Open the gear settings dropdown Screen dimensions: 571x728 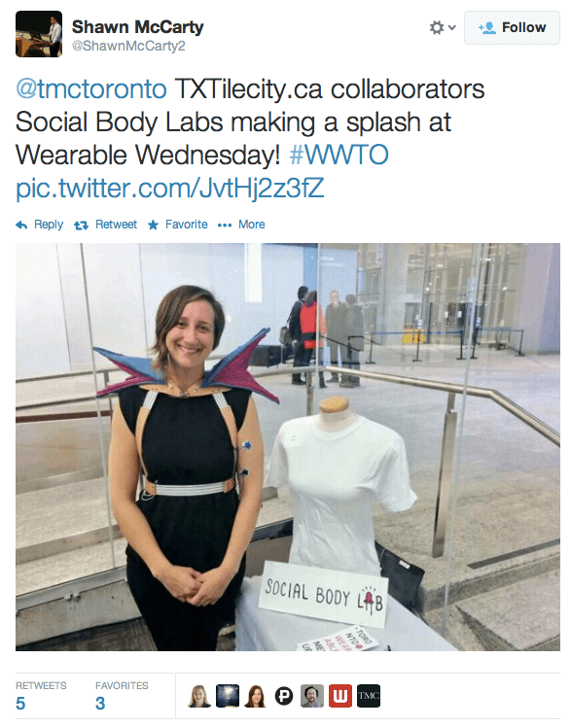(x=442, y=28)
